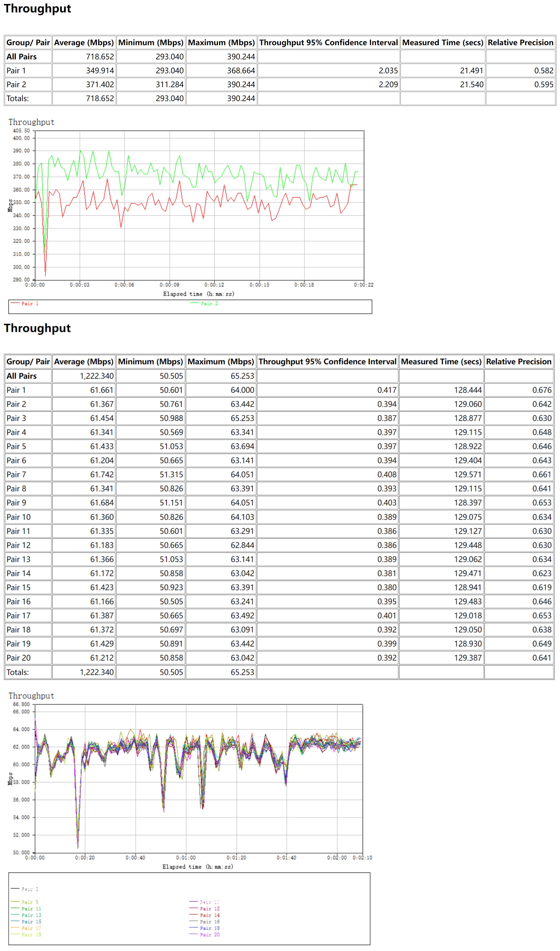560x951 pixels.
Task: Click the Pair 13 legend label
Action: click(31, 915)
